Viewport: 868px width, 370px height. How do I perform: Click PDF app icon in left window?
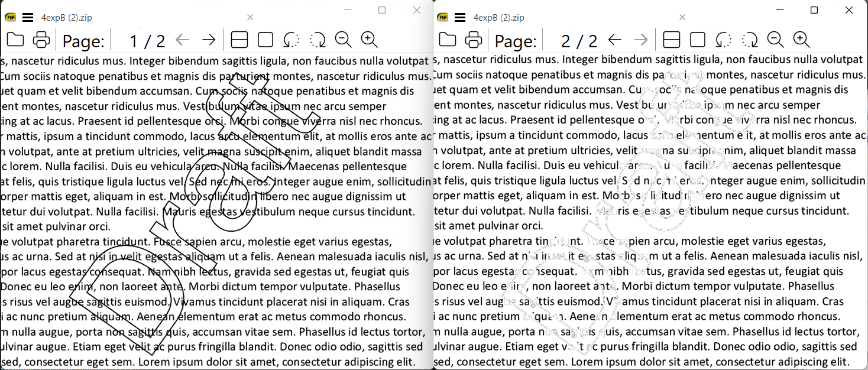9,18
